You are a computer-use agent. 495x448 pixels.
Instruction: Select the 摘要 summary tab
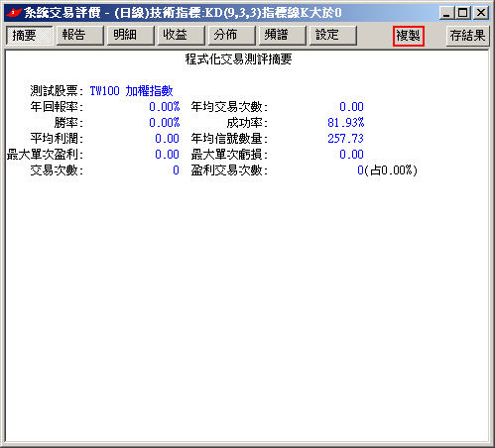(29, 35)
